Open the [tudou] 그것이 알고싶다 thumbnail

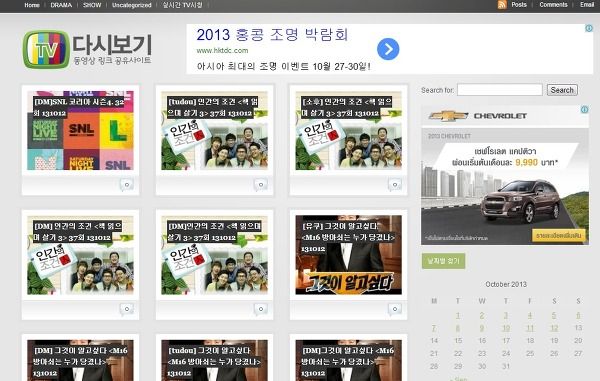(214, 360)
